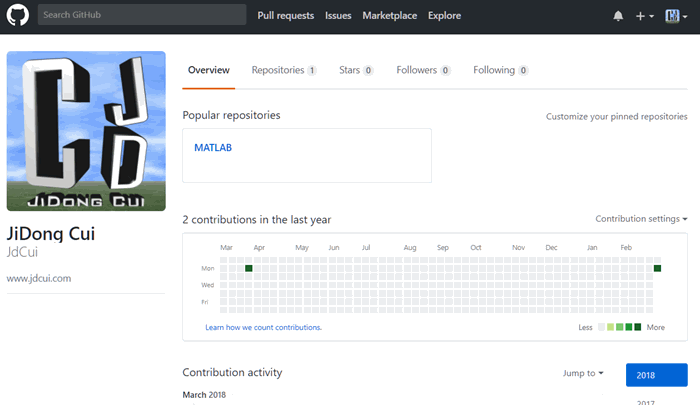This screenshot has width=700, height=405.
Task: Open the plus create-new menu
Action: pos(645,16)
